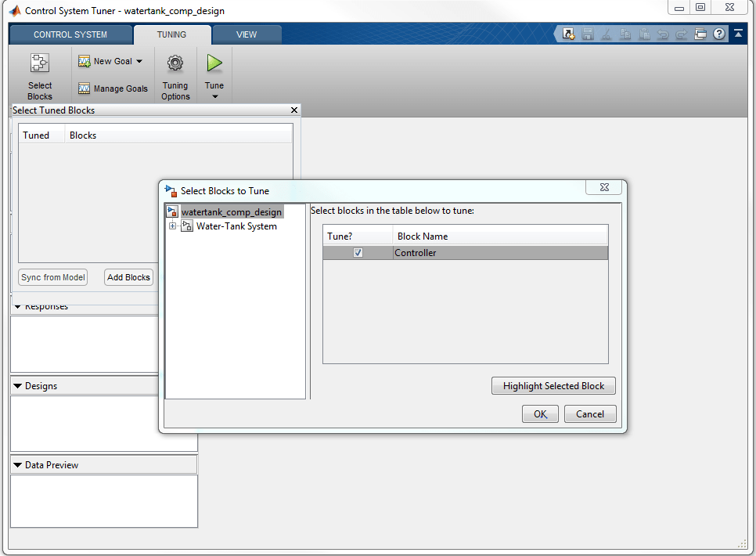The image size is (756, 556).
Task: Collapse the toolstrip with the up-arrow icon
Action: [738, 34]
